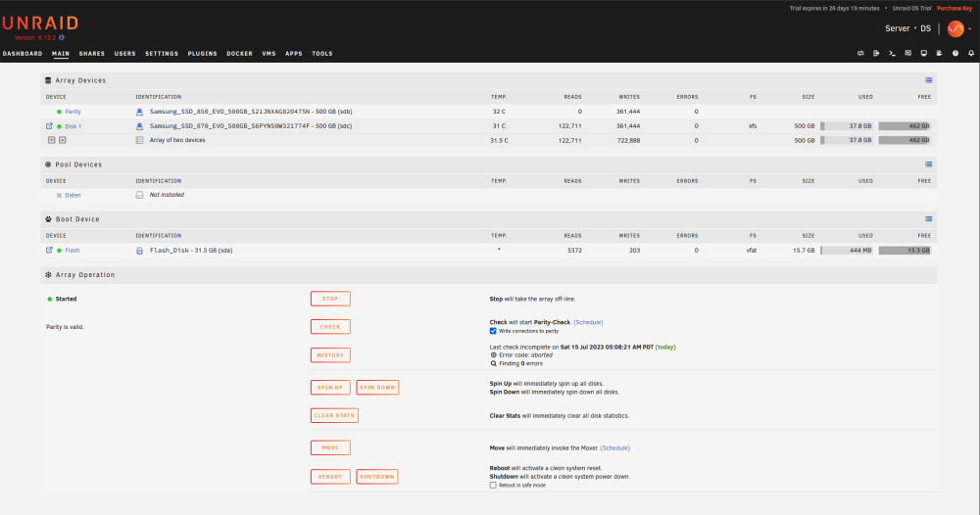This screenshot has width=980, height=515.
Task: Uncheck Write corrections to parity
Action: click(x=493, y=331)
